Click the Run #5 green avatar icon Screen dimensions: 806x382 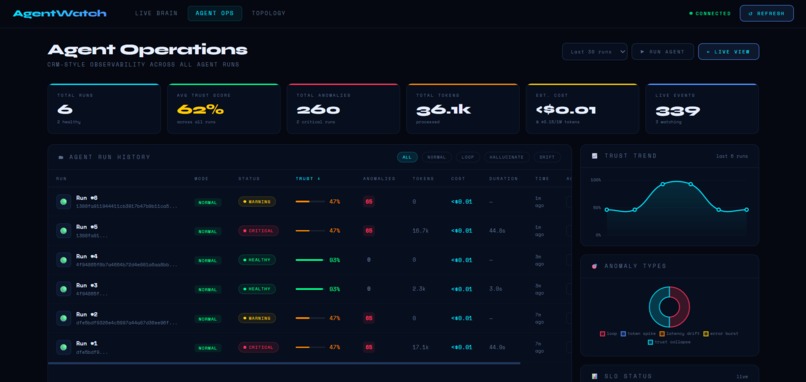click(63, 231)
